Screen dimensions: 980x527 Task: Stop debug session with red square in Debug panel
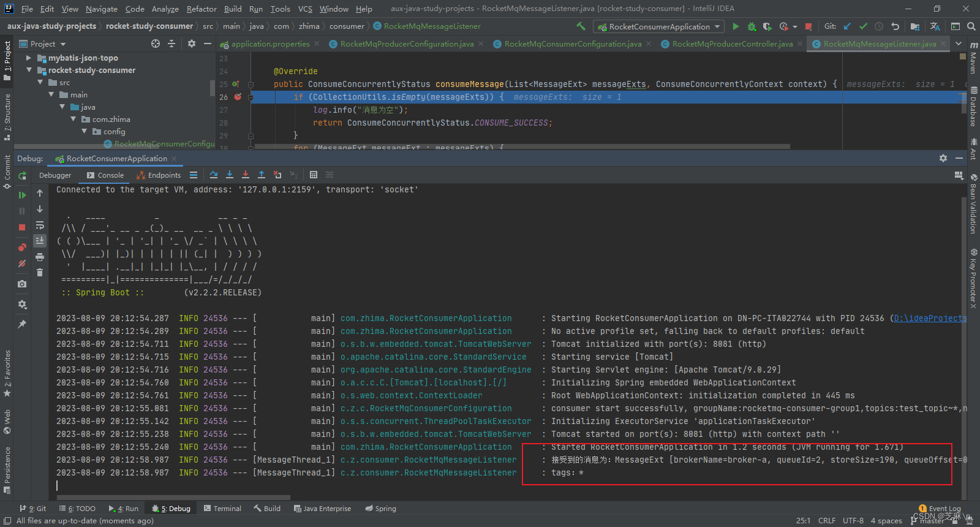[x=22, y=227]
